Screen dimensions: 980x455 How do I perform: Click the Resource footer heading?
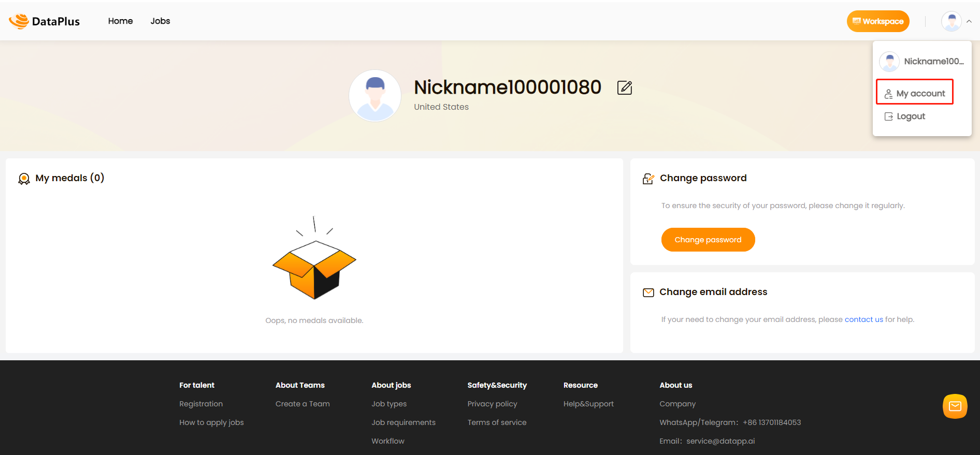580,385
